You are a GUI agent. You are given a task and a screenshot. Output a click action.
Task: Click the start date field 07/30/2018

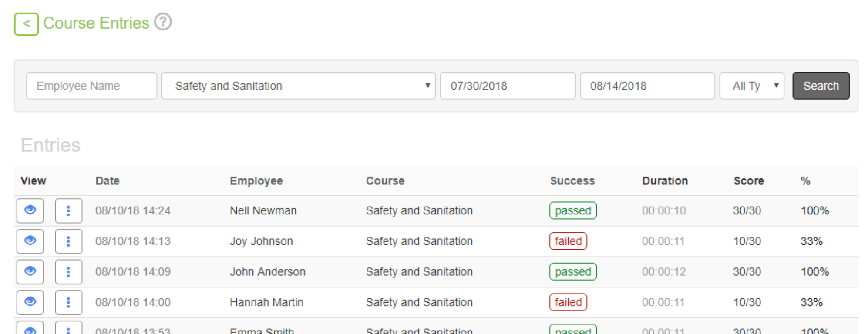click(x=508, y=86)
